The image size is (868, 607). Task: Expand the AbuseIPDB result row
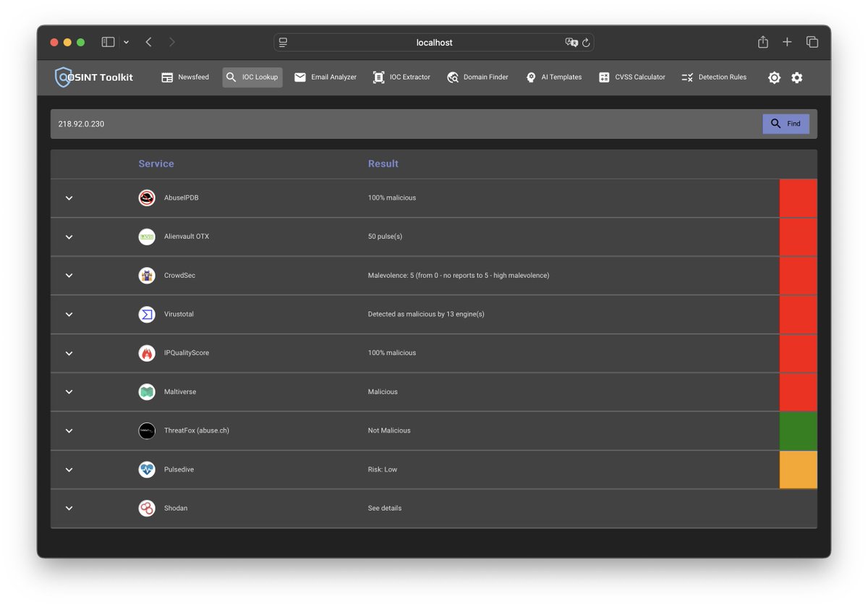[x=69, y=197]
